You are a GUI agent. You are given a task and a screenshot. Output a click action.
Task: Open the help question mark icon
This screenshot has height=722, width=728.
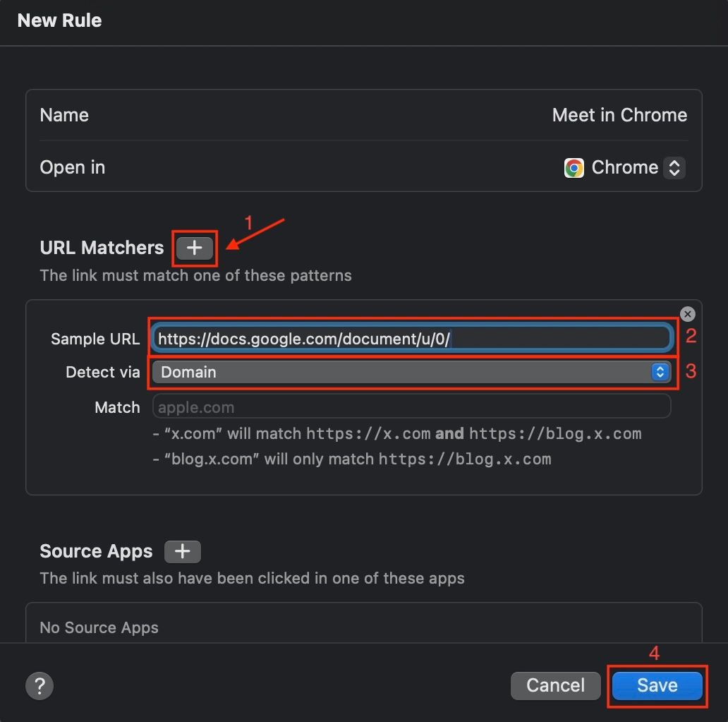(40, 685)
